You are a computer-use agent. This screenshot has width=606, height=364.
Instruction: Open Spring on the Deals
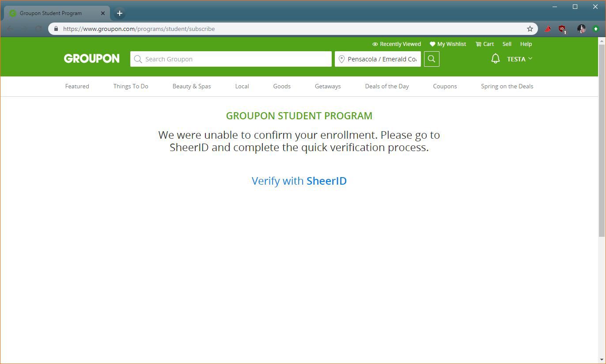point(507,86)
